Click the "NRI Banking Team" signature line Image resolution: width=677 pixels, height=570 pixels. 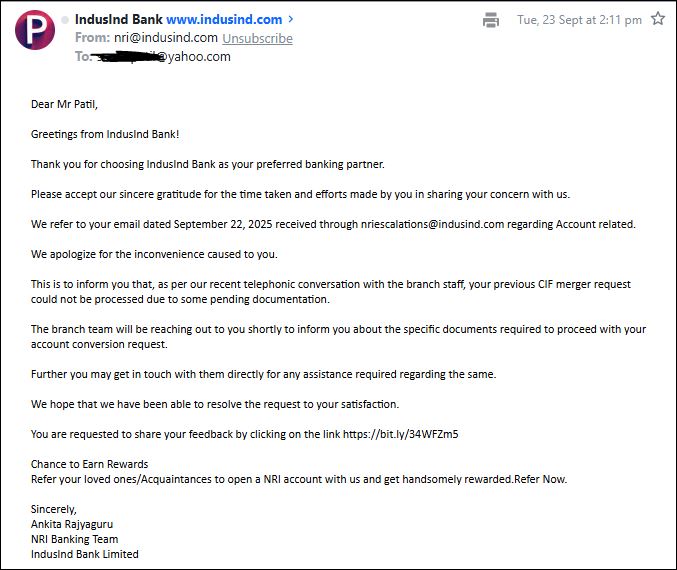[x=74, y=539]
